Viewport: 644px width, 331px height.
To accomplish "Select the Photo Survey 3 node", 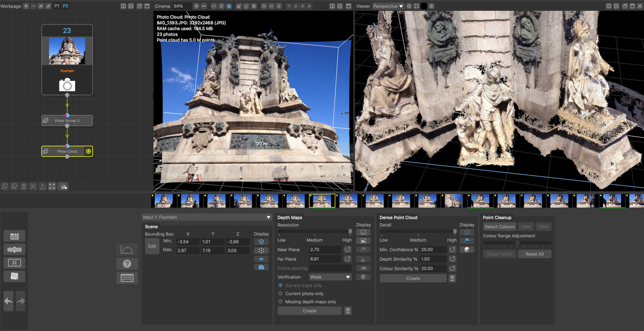I will tap(67, 121).
